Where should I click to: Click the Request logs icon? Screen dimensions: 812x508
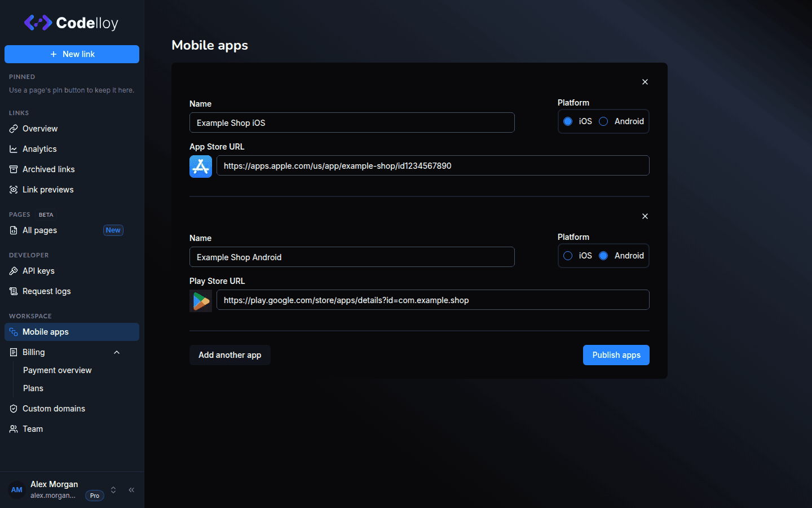[x=14, y=291]
